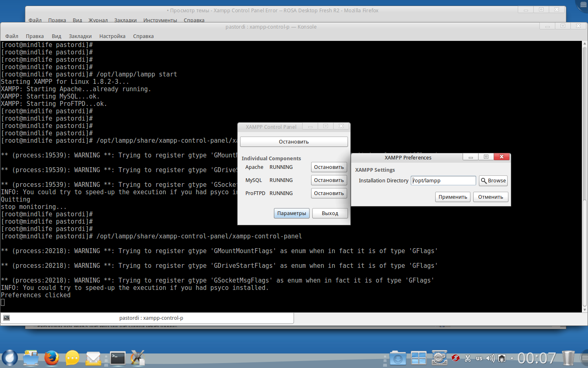Click the XAMPP control panel taskbar icon

tap(138, 358)
